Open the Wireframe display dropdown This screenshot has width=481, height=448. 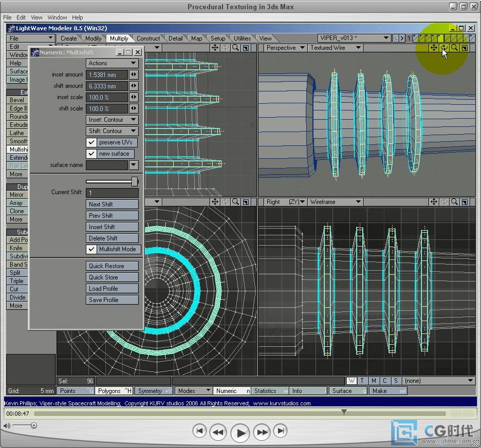tap(335, 202)
